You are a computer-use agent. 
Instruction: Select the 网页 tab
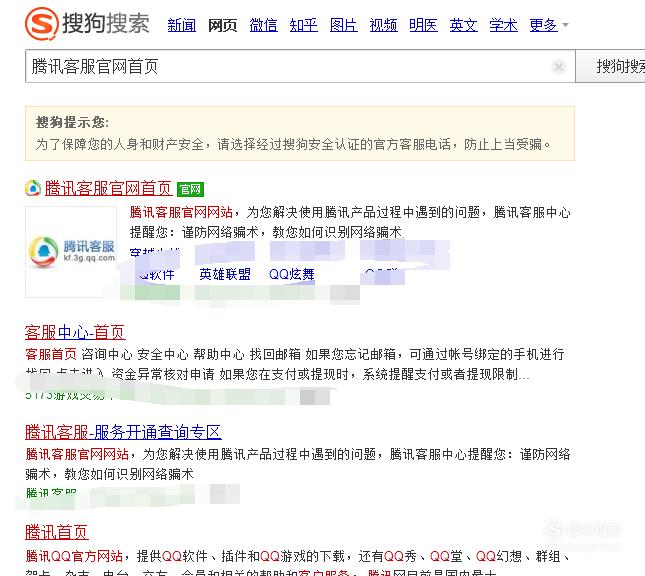pyautogui.click(x=223, y=25)
